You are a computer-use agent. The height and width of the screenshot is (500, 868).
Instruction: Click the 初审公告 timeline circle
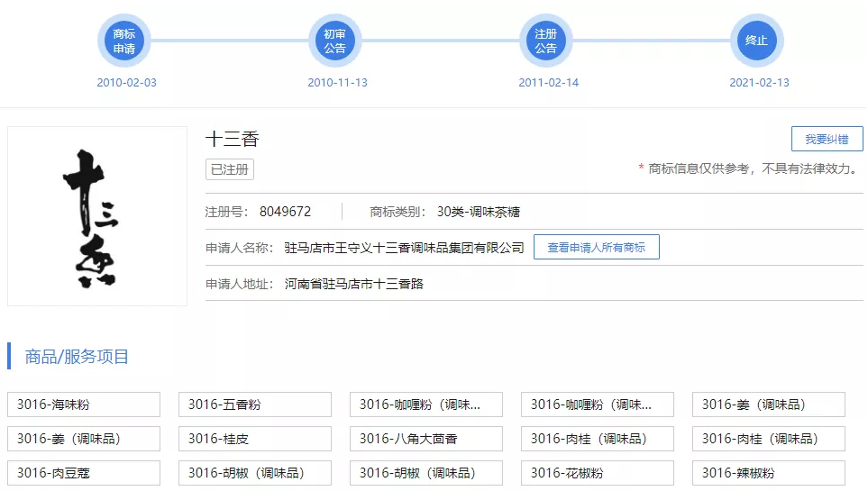coord(335,41)
